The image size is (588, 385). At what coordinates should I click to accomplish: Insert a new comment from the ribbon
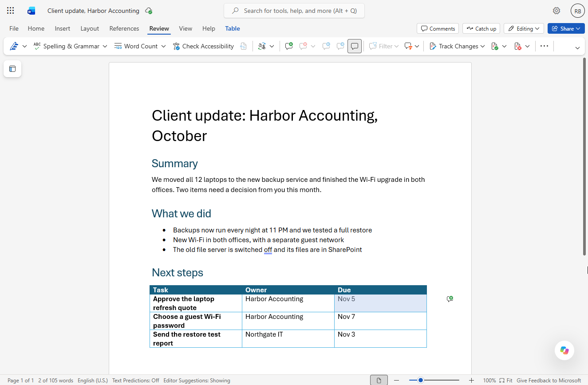289,46
